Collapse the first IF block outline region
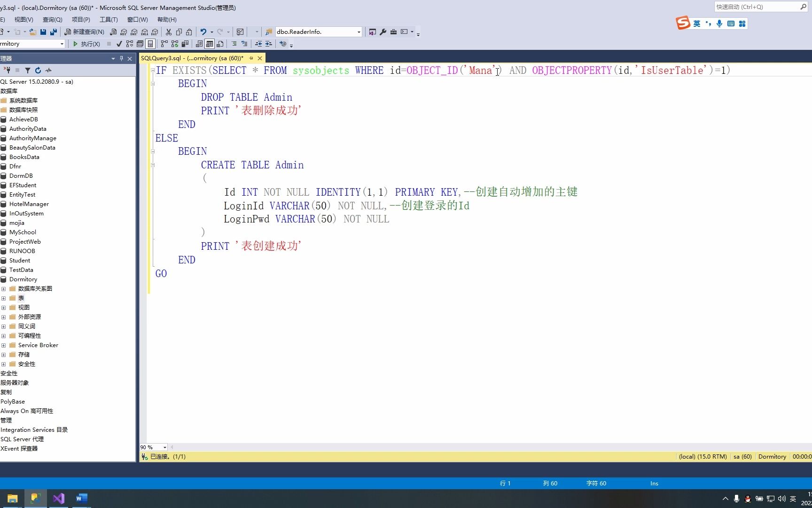 point(153,71)
